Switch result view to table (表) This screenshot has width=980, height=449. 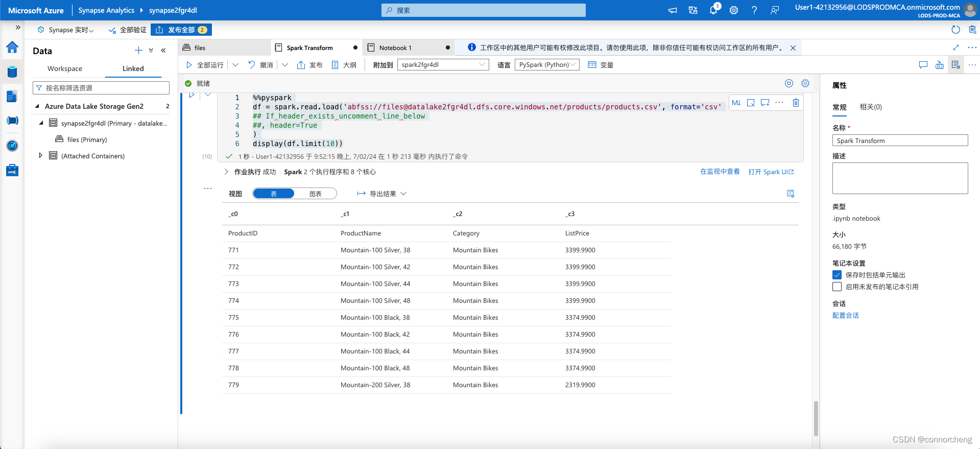coord(274,194)
